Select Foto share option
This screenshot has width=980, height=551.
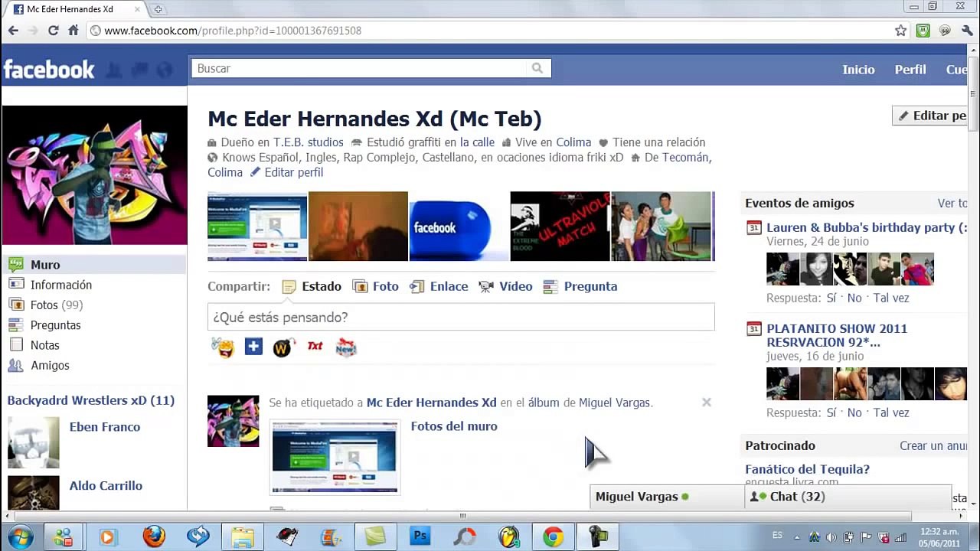click(x=375, y=286)
